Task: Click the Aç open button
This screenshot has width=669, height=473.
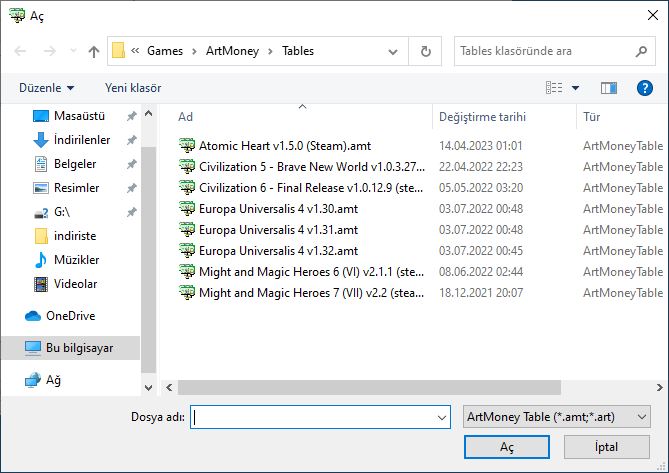Action: coord(506,447)
